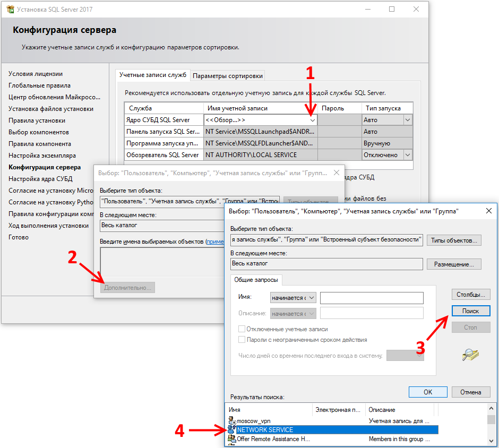Viewport: 499px width, 448px height.
Task: Click the Пароль column header
Action: [x=340, y=108]
